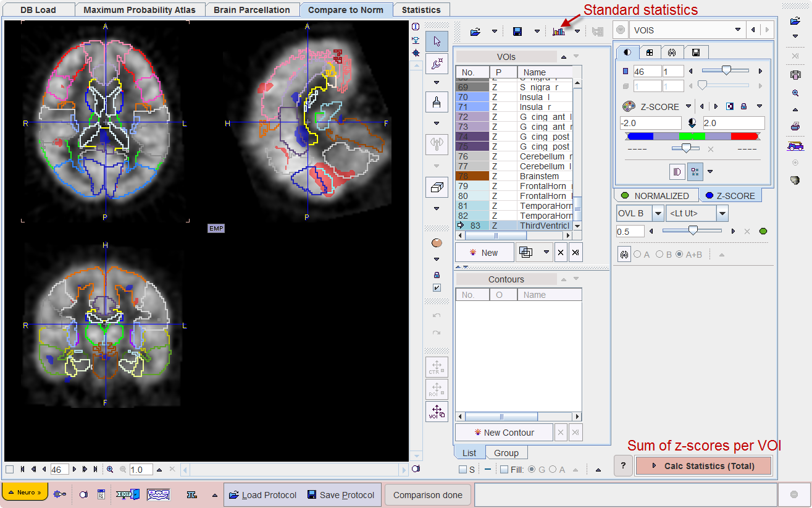Viewport: 812px width, 508px height.
Task: Click the zoom magnifier icon in right sidebar
Action: click(795, 93)
